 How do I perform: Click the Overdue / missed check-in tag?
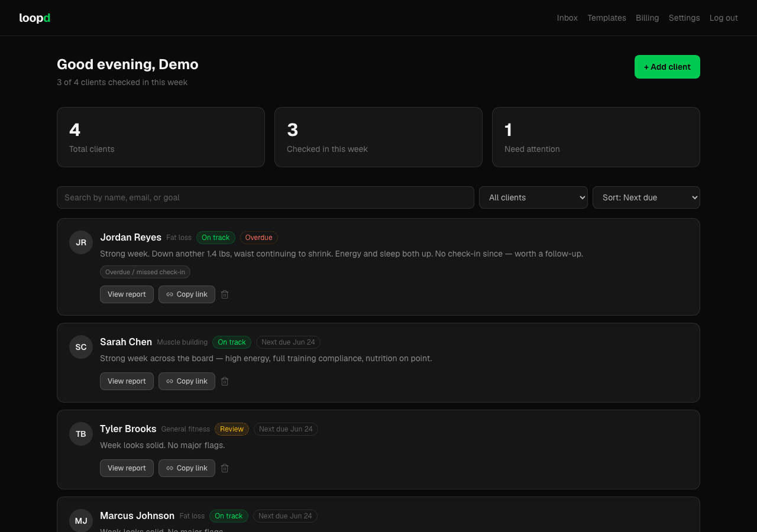(145, 272)
